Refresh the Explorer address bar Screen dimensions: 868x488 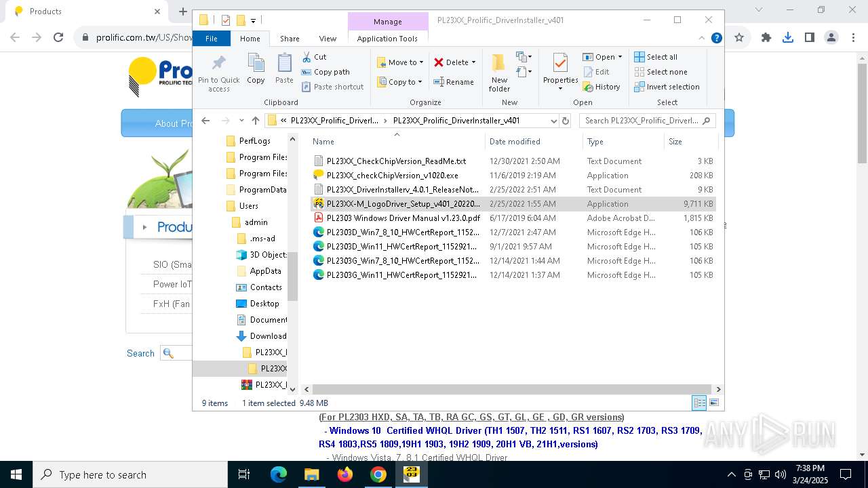pyautogui.click(x=566, y=121)
